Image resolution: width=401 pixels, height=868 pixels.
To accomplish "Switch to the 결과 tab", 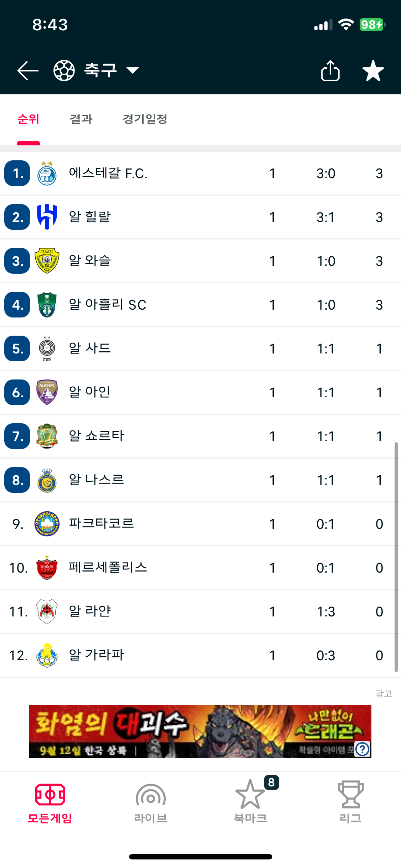I will (81, 119).
